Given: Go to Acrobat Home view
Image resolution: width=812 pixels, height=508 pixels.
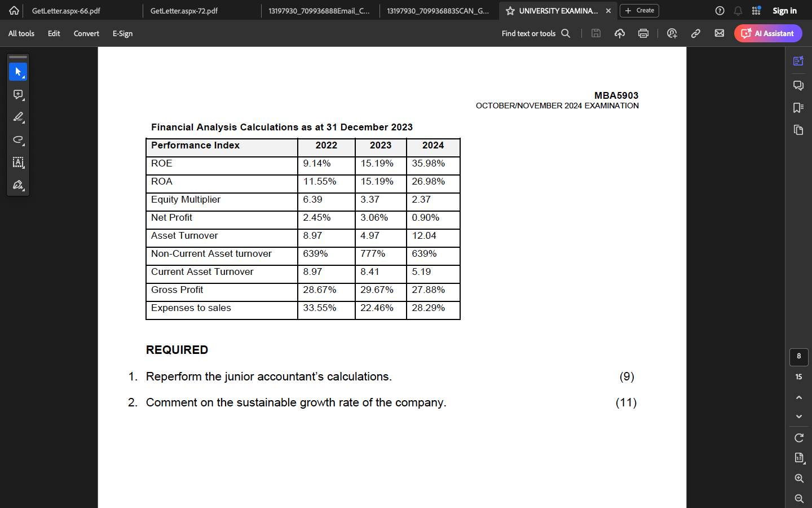Looking at the screenshot, I should pos(14,10).
